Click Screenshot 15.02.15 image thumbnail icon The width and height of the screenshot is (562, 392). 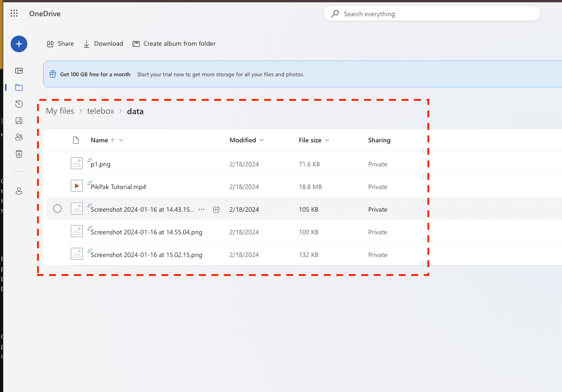[x=77, y=254]
